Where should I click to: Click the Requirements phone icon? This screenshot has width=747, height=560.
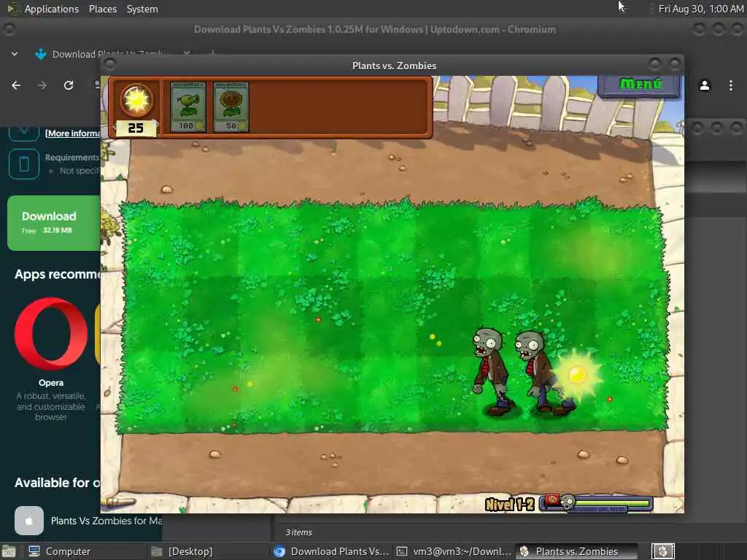24,164
